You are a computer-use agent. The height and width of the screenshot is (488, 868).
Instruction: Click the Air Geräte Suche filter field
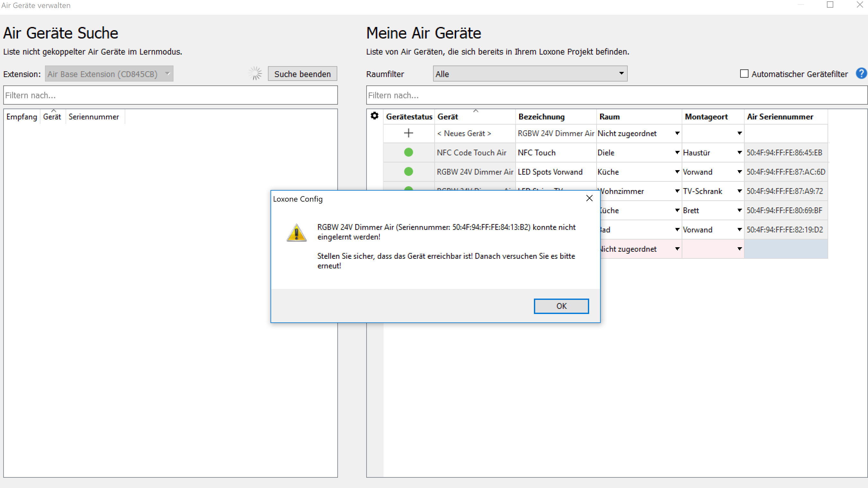(171, 95)
